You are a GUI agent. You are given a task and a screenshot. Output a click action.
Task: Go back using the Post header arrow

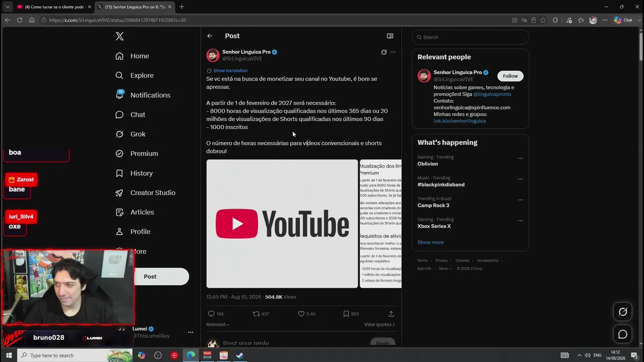210,36
